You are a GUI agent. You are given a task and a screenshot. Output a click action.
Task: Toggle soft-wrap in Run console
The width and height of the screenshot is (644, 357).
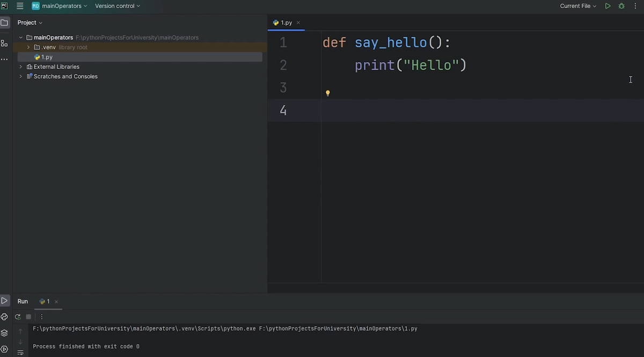point(20,353)
